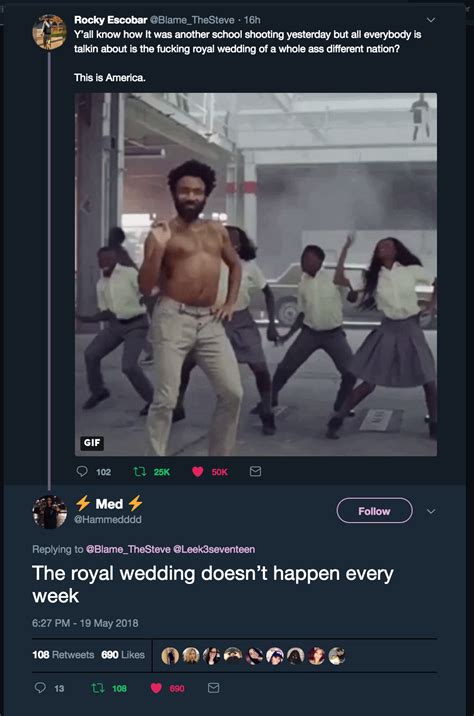Share Med's reply via the envelope icon
This screenshot has width=474, height=716.
click(x=214, y=687)
